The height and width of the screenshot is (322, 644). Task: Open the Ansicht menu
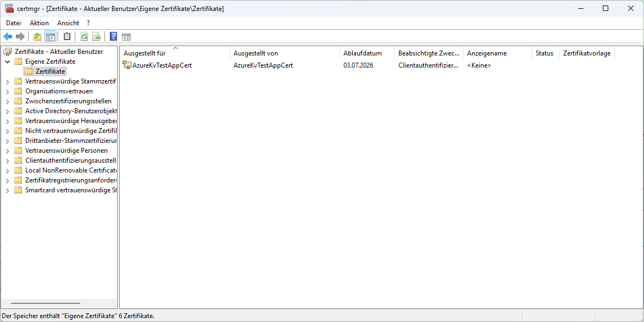point(68,23)
